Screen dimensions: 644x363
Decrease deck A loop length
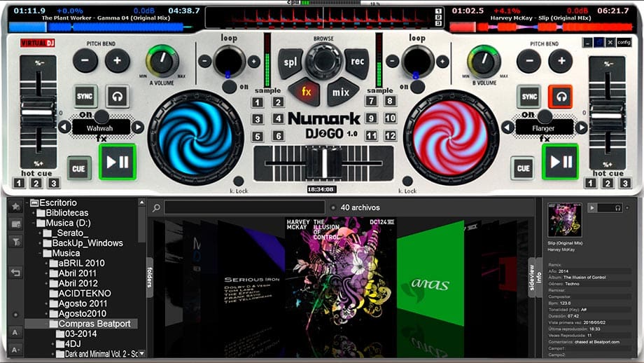click(204, 61)
